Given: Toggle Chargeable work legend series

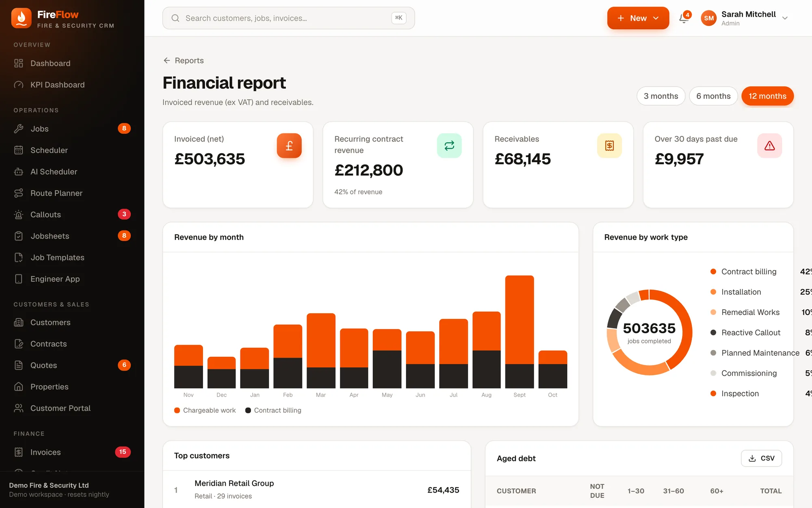Looking at the screenshot, I should pyautogui.click(x=205, y=410).
